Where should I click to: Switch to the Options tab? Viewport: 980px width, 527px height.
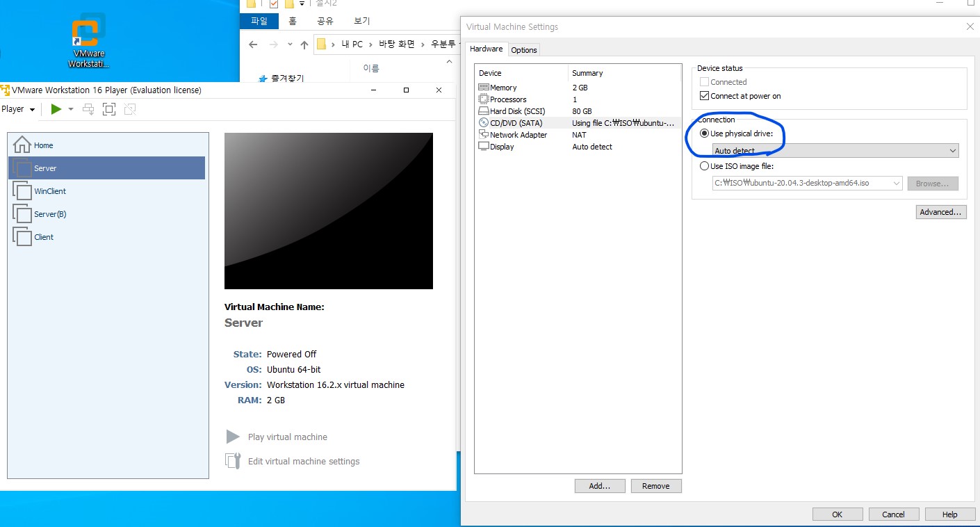pos(524,50)
